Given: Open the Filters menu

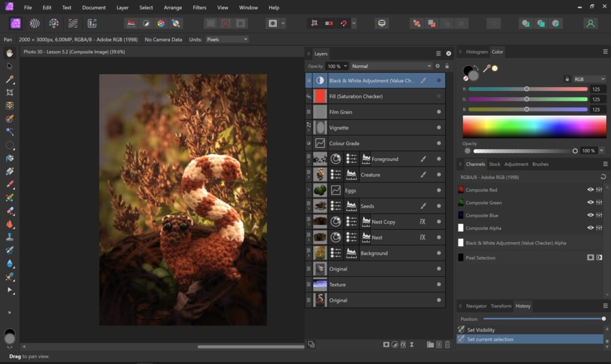Looking at the screenshot, I should [200, 8].
